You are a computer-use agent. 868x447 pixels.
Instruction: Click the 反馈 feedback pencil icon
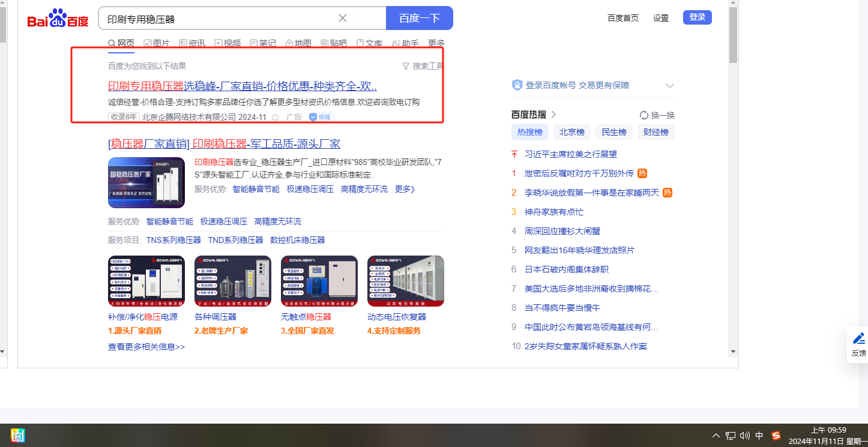(x=858, y=338)
